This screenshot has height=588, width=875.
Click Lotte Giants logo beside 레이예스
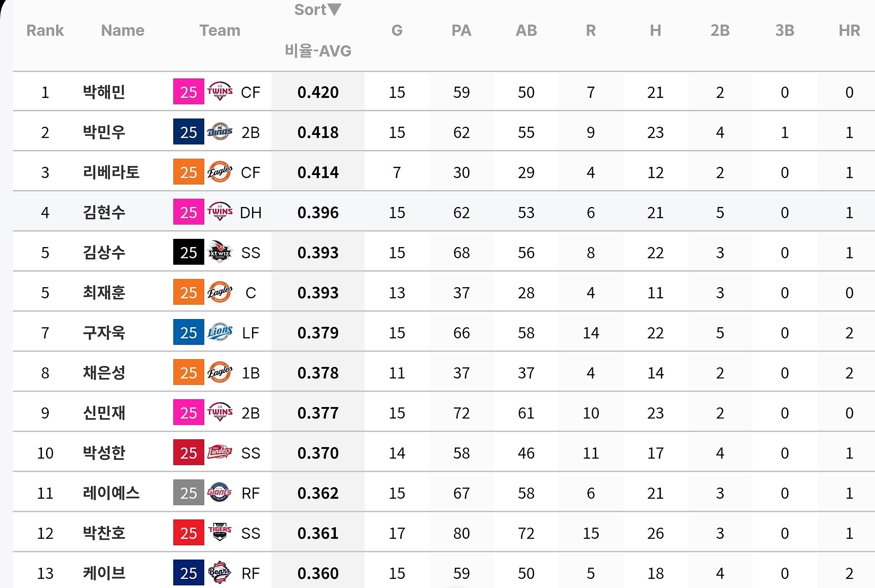(x=220, y=493)
